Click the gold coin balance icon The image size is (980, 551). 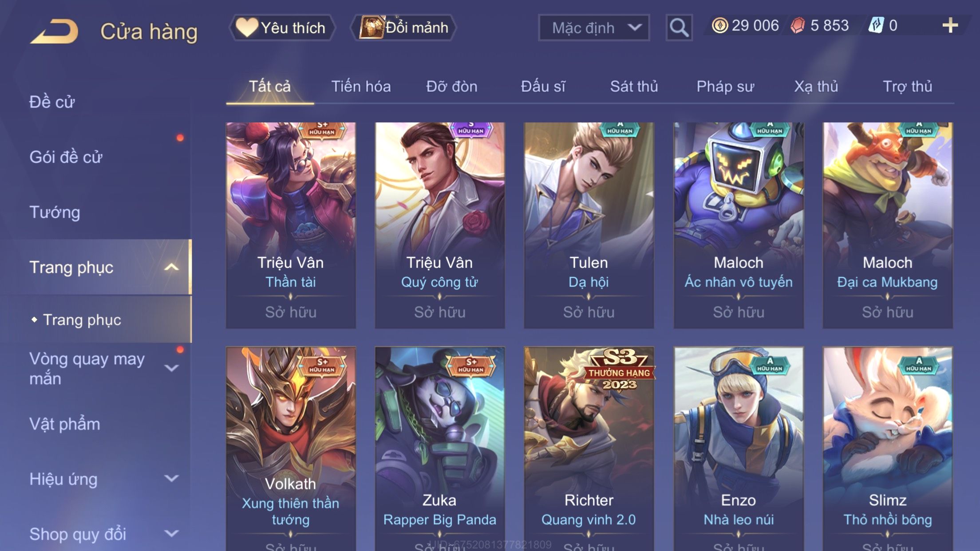click(x=719, y=25)
